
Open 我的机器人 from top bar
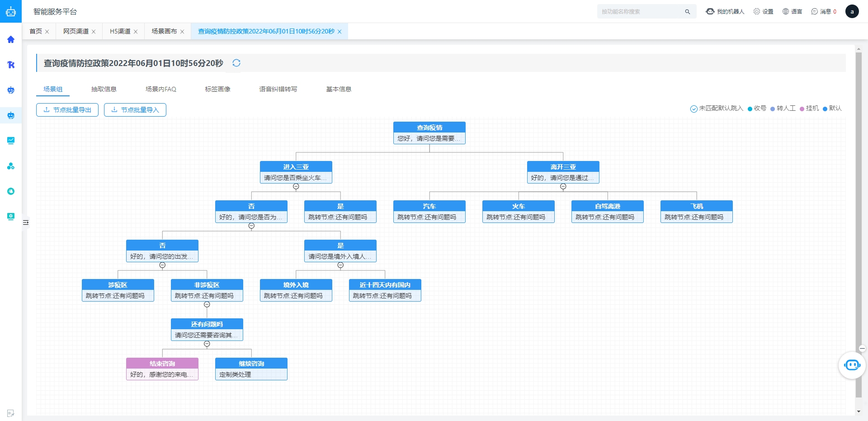[x=725, y=12]
